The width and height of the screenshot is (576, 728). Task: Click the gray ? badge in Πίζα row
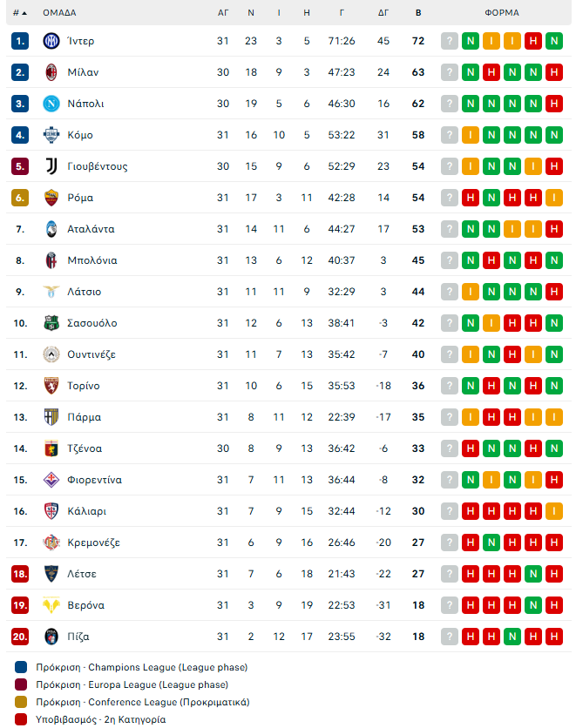tap(450, 637)
